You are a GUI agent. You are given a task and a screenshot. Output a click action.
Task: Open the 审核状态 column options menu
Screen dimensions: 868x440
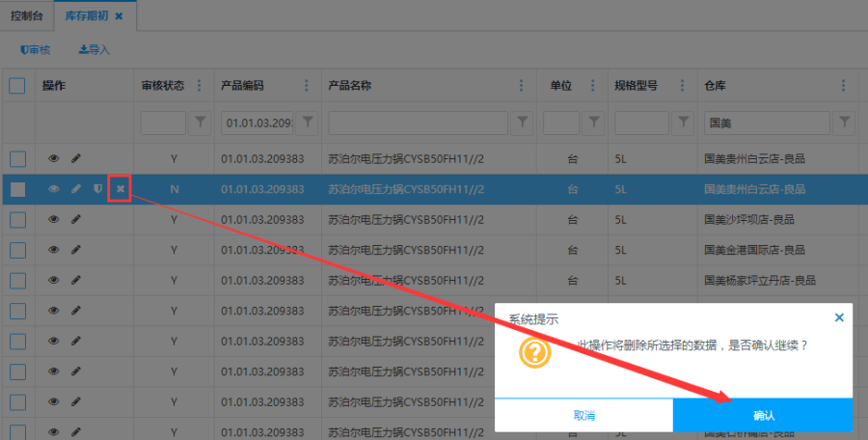pos(200,86)
